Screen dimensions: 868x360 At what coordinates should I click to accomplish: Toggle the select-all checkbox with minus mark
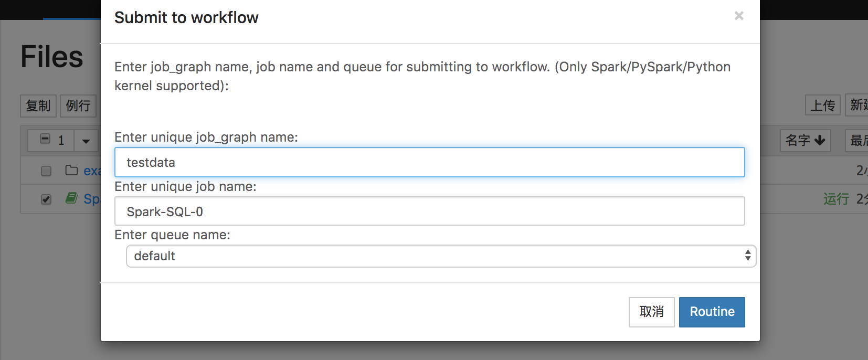(x=46, y=139)
